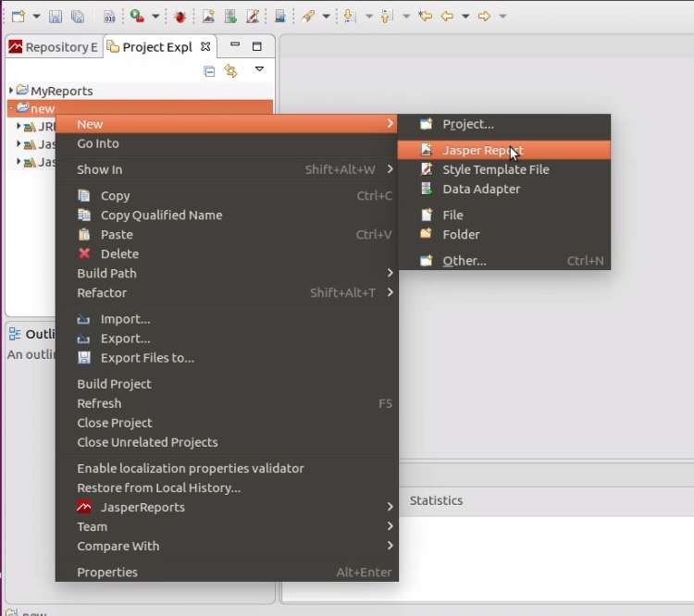Choose Export... menu entry
Image resolution: width=694 pixels, height=616 pixels.
[x=227, y=339]
